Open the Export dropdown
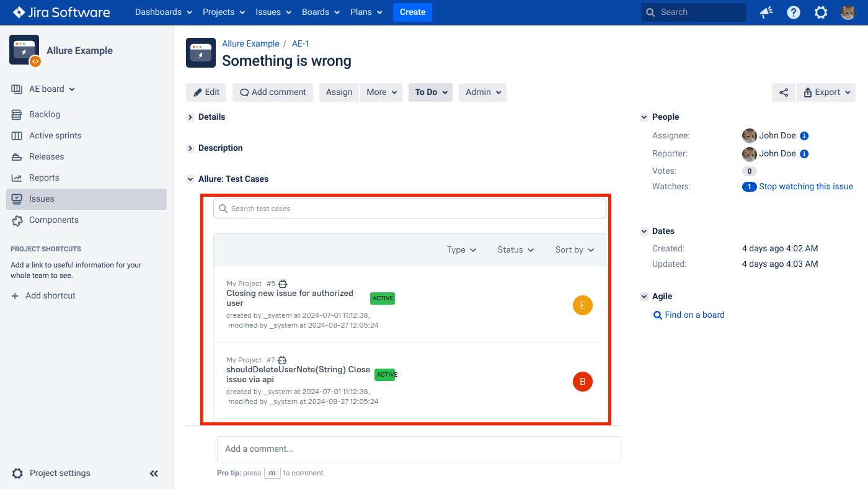Viewport: 868px width, 489px height. click(x=826, y=92)
